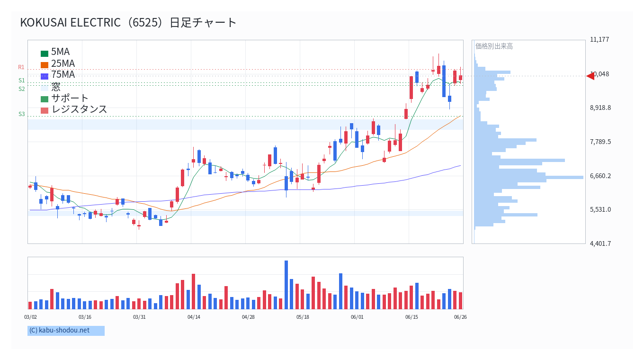
Task: Click the S3 support line label
Action: pos(22,114)
